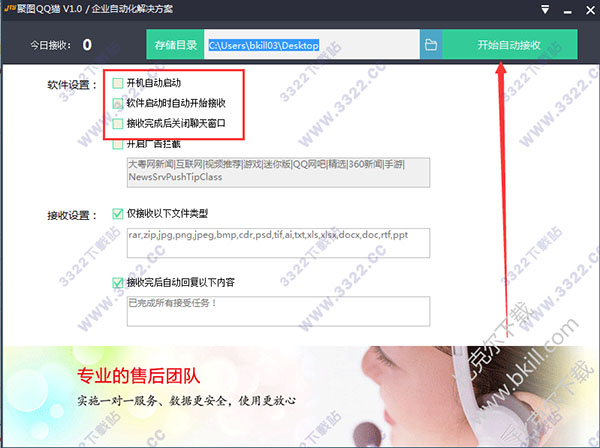The width and height of the screenshot is (600, 448).
Task: Click the 存储目录 green label button
Action: point(175,45)
